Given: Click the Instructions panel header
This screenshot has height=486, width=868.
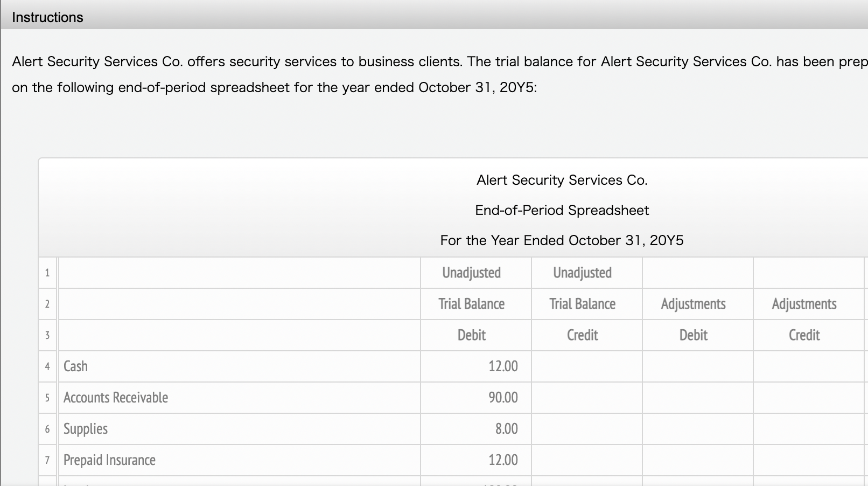Looking at the screenshot, I should 47,17.
